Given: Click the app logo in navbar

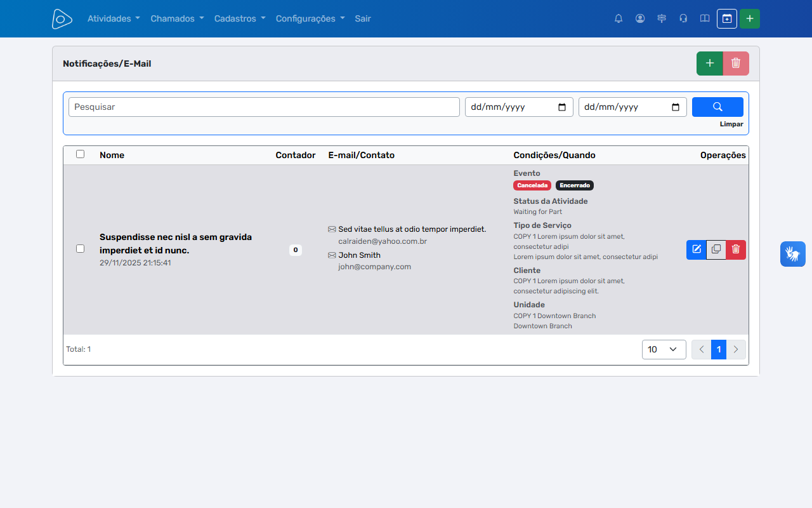Looking at the screenshot, I should click(62, 19).
